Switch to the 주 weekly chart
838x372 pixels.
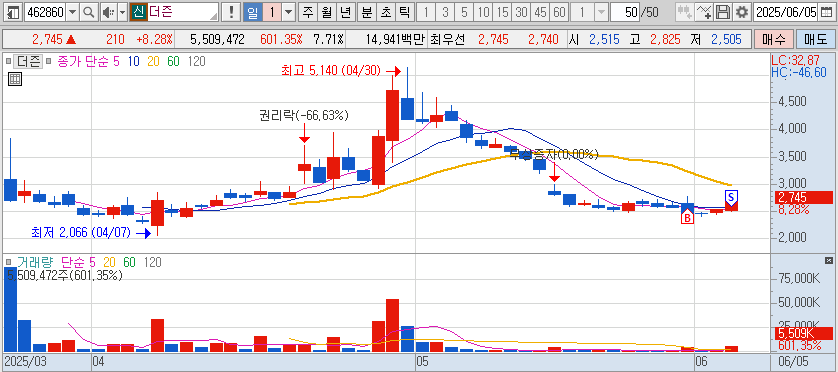pyautogui.click(x=307, y=12)
